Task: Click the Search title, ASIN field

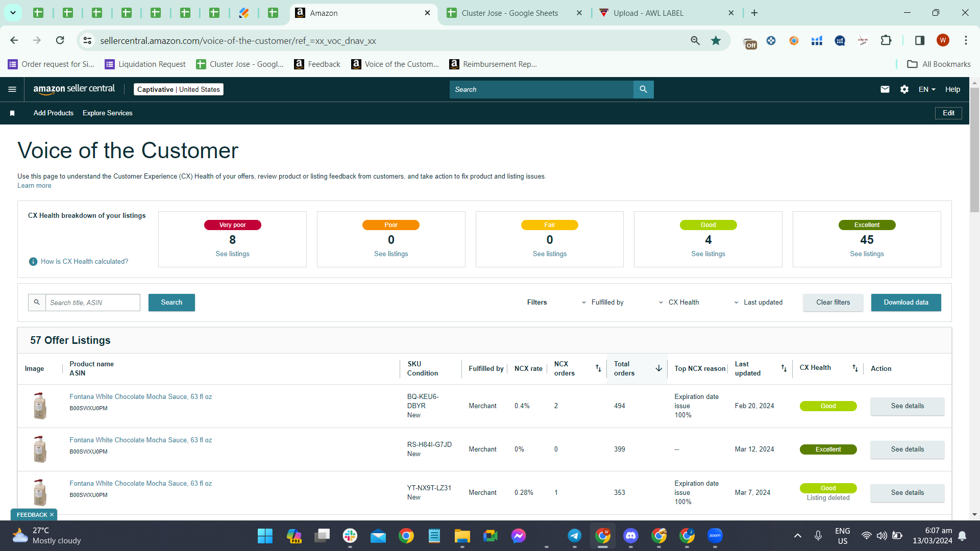Action: tap(93, 303)
